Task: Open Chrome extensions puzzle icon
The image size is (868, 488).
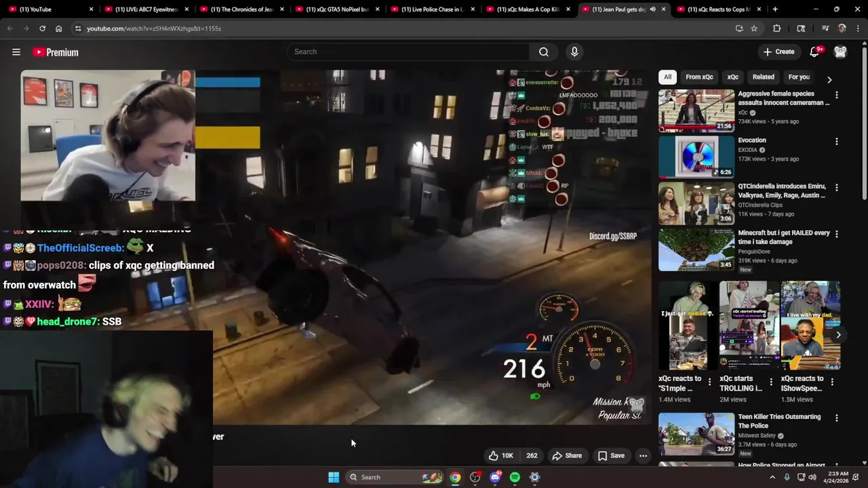Action: click(x=777, y=28)
